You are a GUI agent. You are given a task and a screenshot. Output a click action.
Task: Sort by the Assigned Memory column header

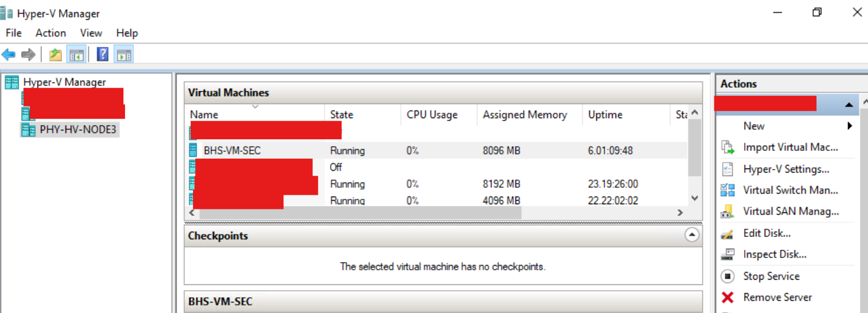point(530,115)
